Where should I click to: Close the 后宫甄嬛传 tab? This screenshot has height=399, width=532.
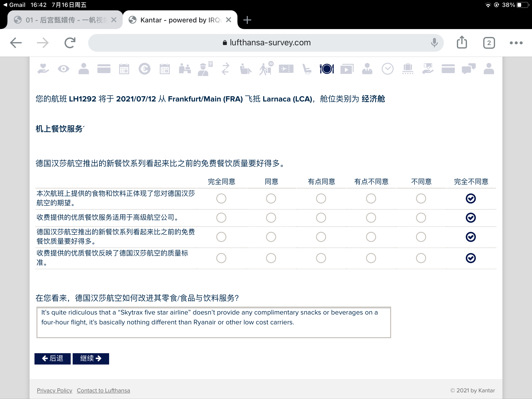click(114, 20)
